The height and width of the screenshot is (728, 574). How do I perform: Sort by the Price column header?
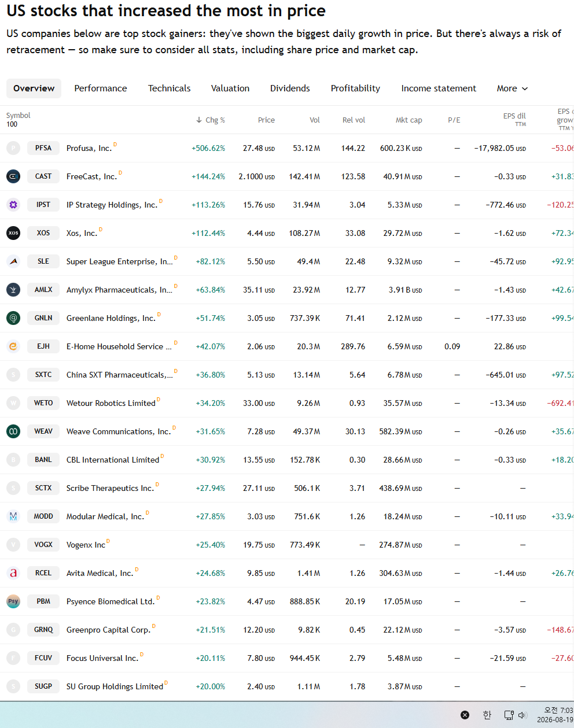266,120
